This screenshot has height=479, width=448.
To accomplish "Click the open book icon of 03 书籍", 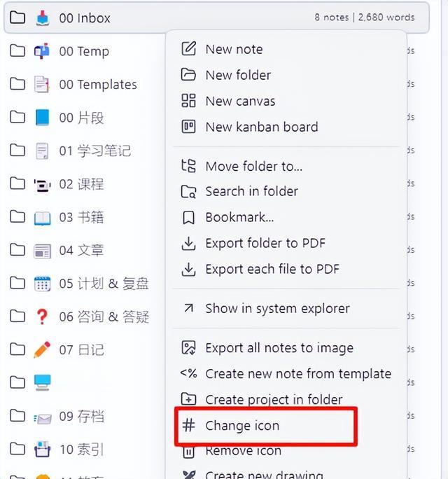I will click(42, 218).
